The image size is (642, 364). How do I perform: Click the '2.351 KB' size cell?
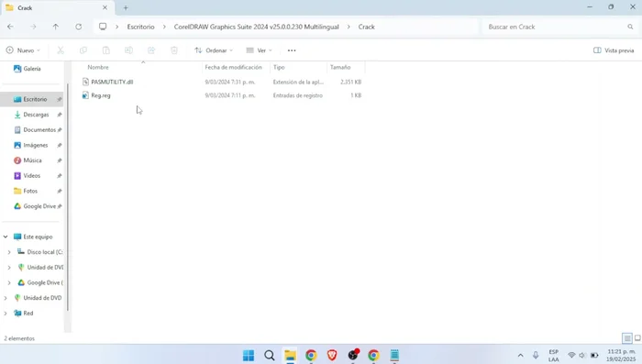tap(350, 82)
